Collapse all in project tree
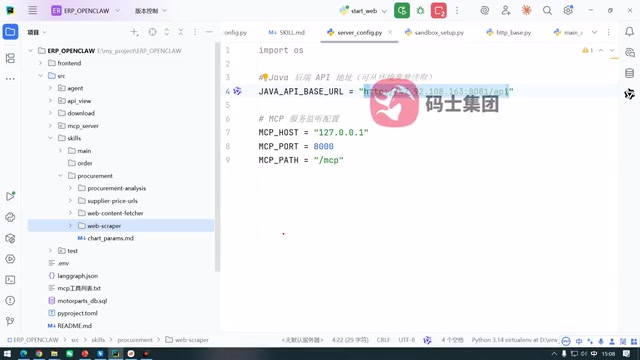Viewport: 640px width, 360px height. [x=181, y=32]
